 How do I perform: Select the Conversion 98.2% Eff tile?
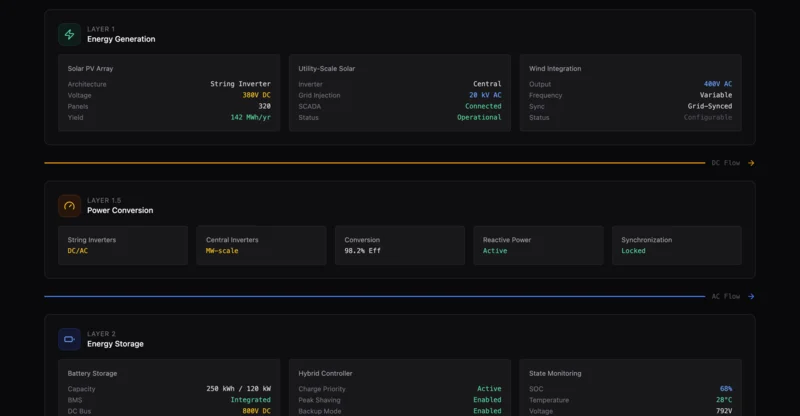(x=399, y=245)
